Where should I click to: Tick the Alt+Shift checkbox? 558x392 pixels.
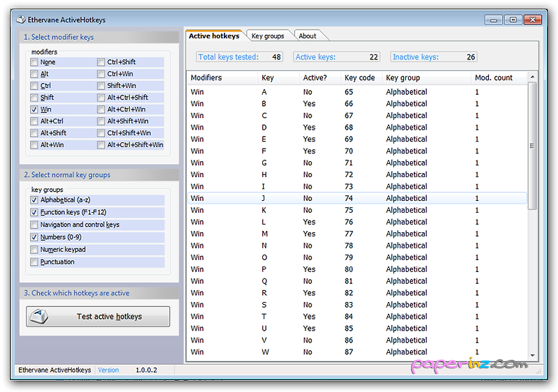pos(34,133)
